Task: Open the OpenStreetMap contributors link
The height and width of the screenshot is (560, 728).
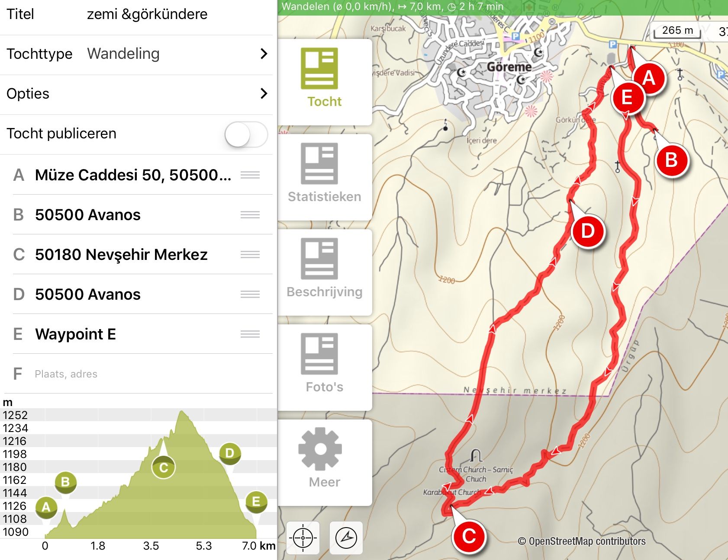Action: pyautogui.click(x=582, y=541)
